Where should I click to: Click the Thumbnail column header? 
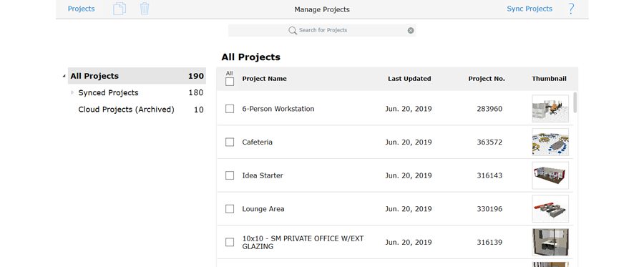(549, 79)
